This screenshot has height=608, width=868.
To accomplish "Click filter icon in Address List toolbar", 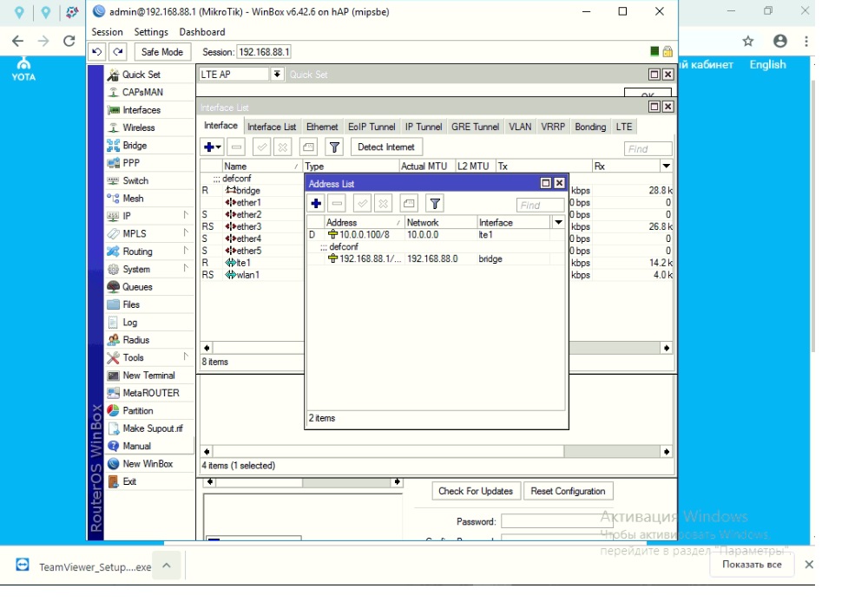I will pos(435,204).
